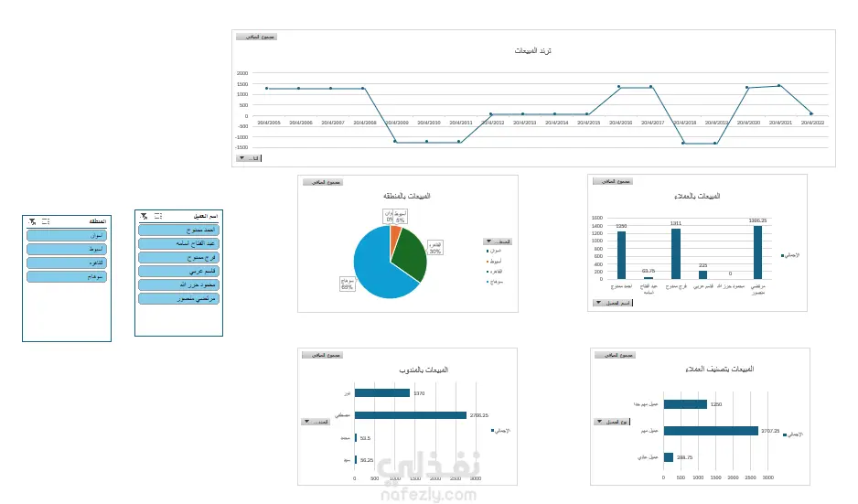The height and width of the screenshot is (504, 858).
Task: Select the green القاهره 30% pie slice
Action: pyautogui.click(x=411, y=254)
